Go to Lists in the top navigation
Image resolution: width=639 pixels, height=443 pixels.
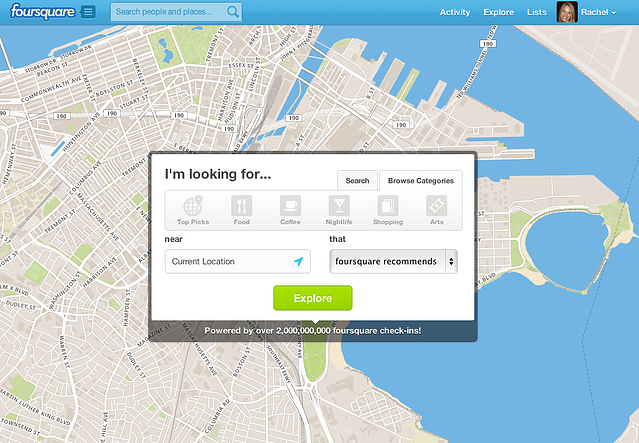536,12
